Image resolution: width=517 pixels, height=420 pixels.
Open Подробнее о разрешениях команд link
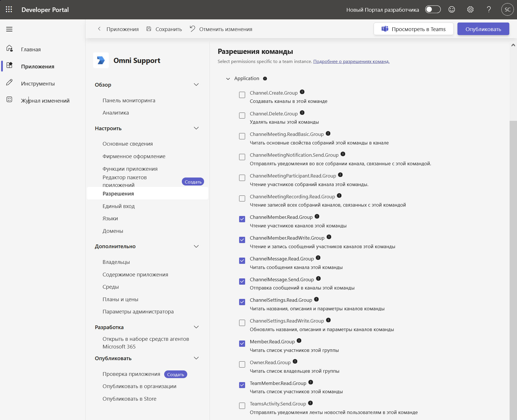click(x=351, y=62)
